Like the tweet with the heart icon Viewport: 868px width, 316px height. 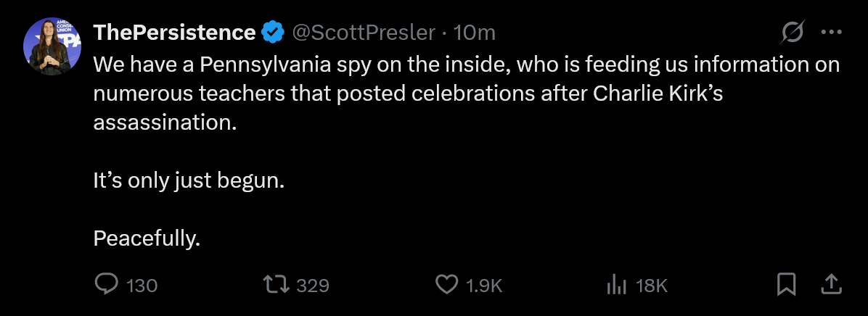pos(446,285)
